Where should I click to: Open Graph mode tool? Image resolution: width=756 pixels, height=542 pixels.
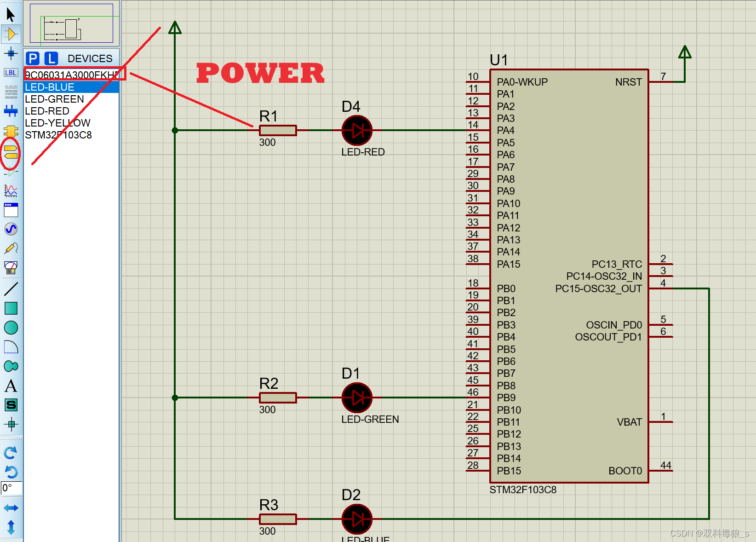click(11, 190)
